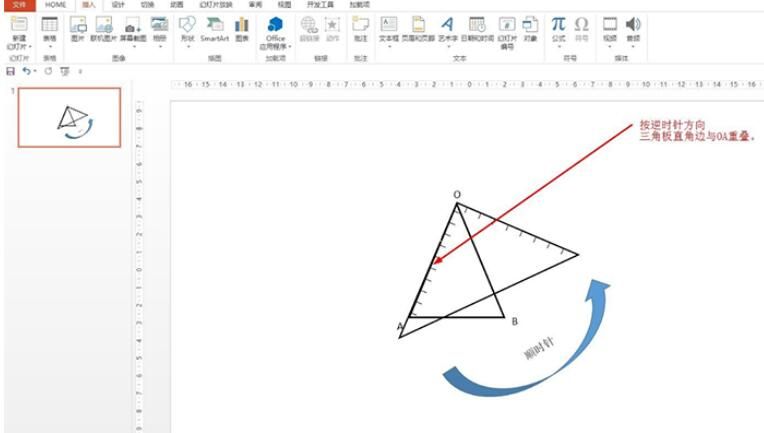Expand the Audio (音频) dropdown arrow

tap(633, 47)
